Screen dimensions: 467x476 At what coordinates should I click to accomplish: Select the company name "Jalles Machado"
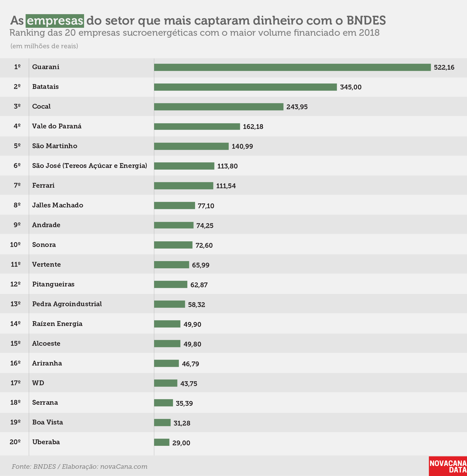pos(58,205)
